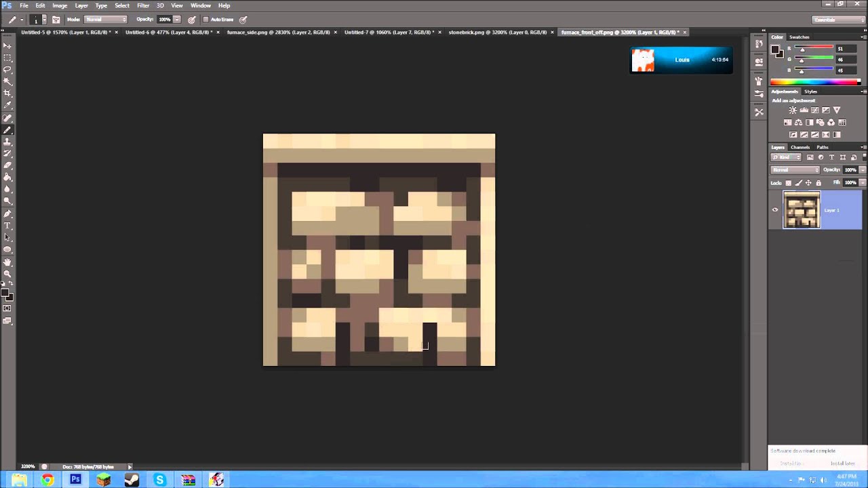Open the History panel icon
Image resolution: width=868 pixels, height=488 pixels.
[x=758, y=44]
